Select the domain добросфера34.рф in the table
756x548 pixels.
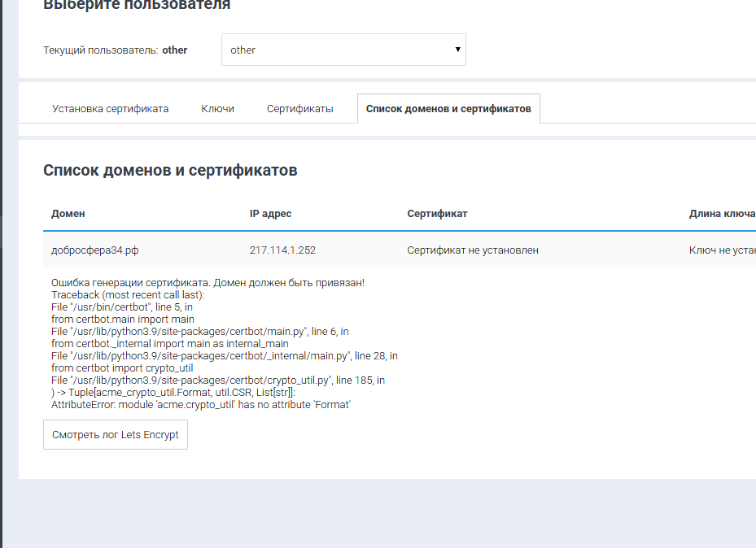click(94, 250)
